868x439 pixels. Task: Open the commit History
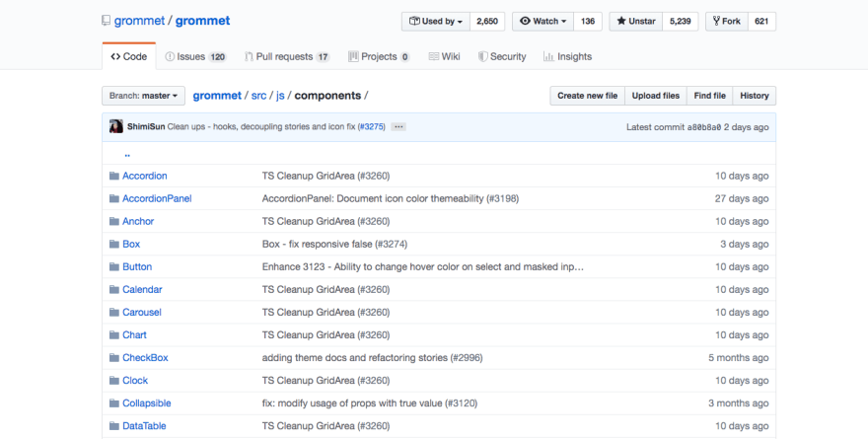755,96
